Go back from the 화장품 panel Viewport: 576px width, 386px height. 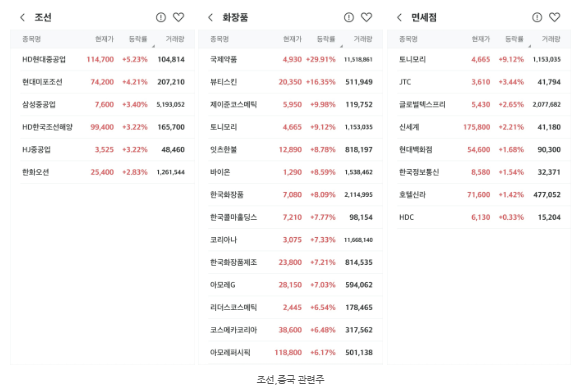[x=210, y=17]
